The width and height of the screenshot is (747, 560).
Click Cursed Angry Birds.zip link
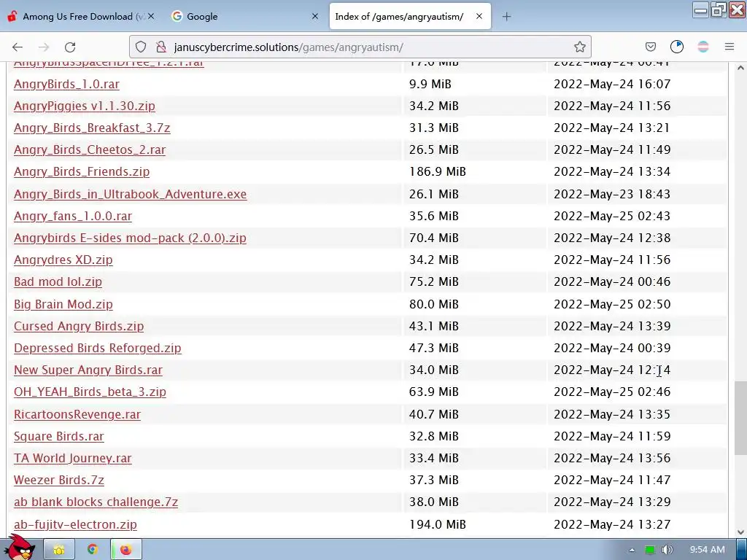pos(79,326)
